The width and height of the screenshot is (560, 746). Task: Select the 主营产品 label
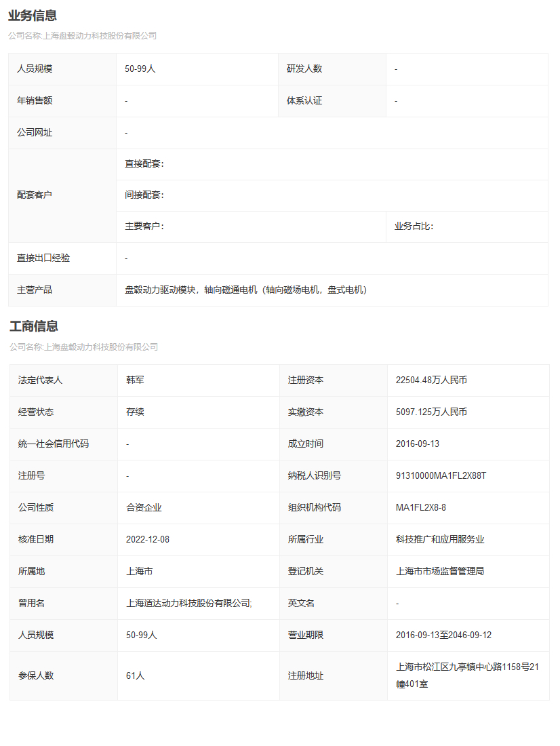pyautogui.click(x=35, y=290)
